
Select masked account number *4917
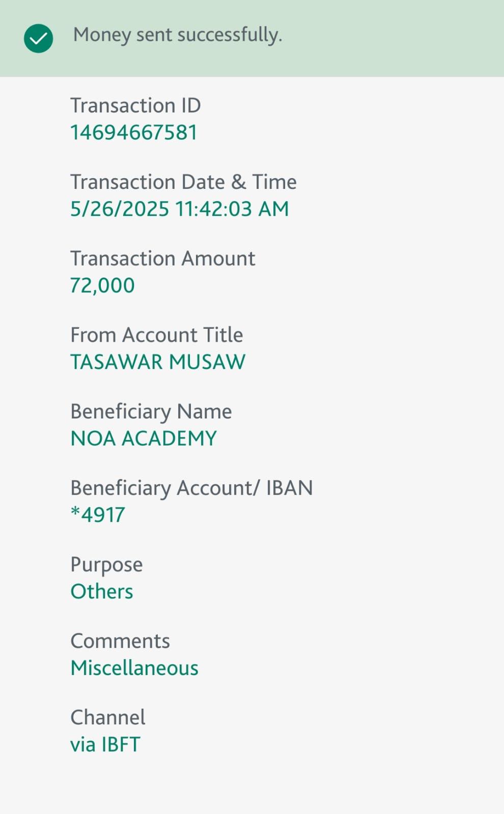98,515
